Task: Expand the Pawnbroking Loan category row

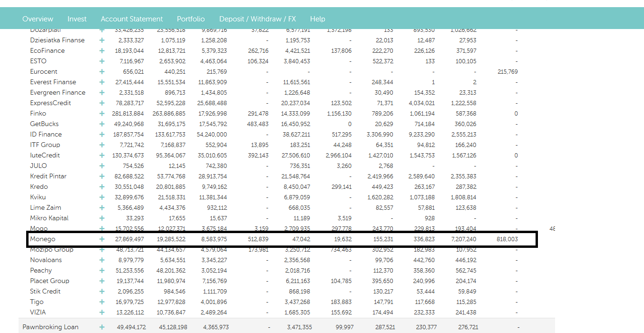Action: pyautogui.click(x=102, y=327)
